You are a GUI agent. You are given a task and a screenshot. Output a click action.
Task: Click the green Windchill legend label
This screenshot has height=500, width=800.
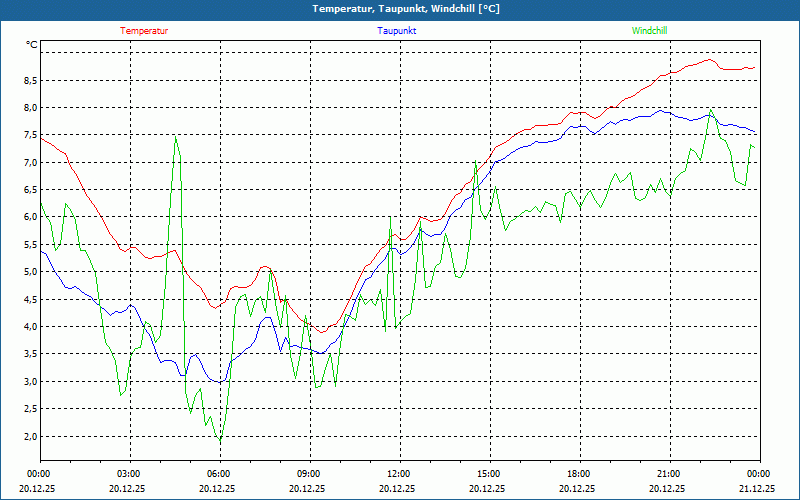[x=649, y=31]
